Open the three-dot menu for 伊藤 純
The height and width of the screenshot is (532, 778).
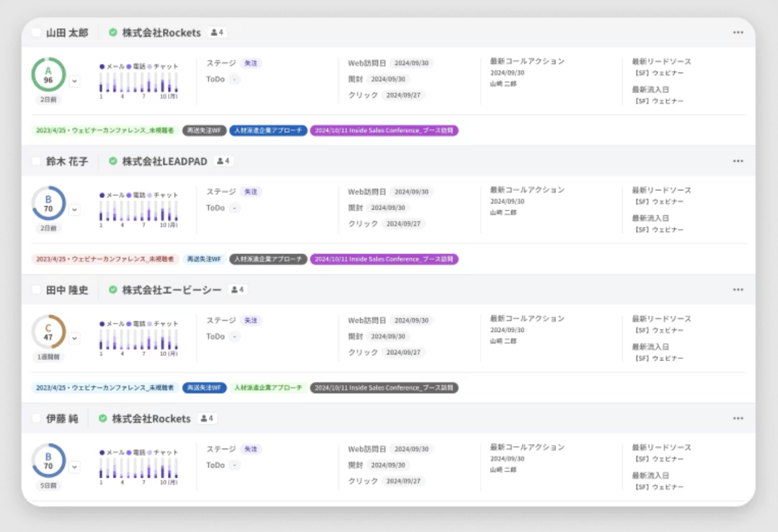[738, 418]
